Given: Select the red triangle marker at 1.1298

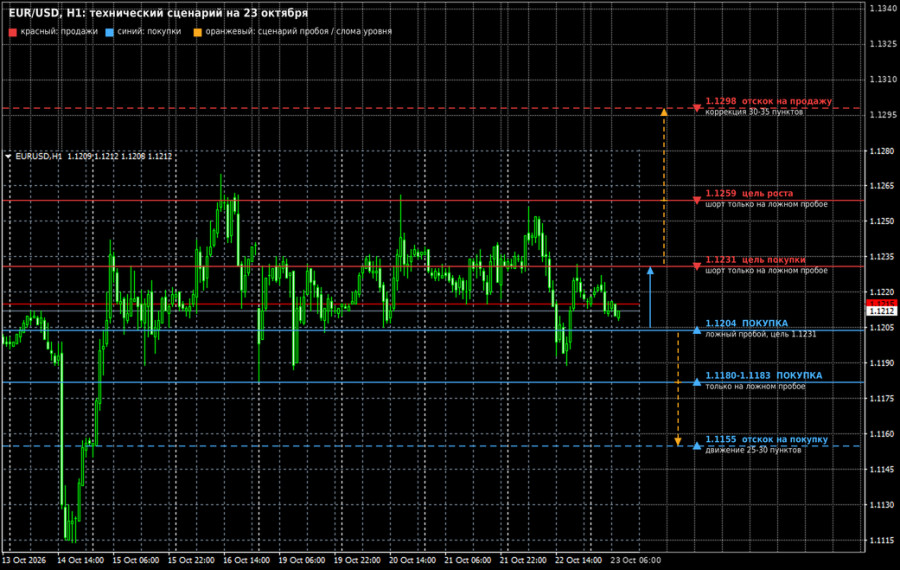Looking at the screenshot, I should pyautogui.click(x=697, y=108).
